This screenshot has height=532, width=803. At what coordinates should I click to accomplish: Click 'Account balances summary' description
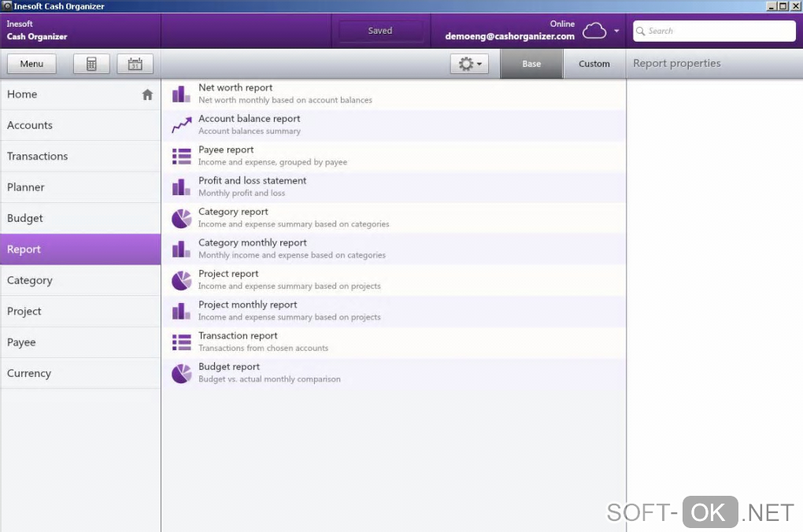coord(250,131)
